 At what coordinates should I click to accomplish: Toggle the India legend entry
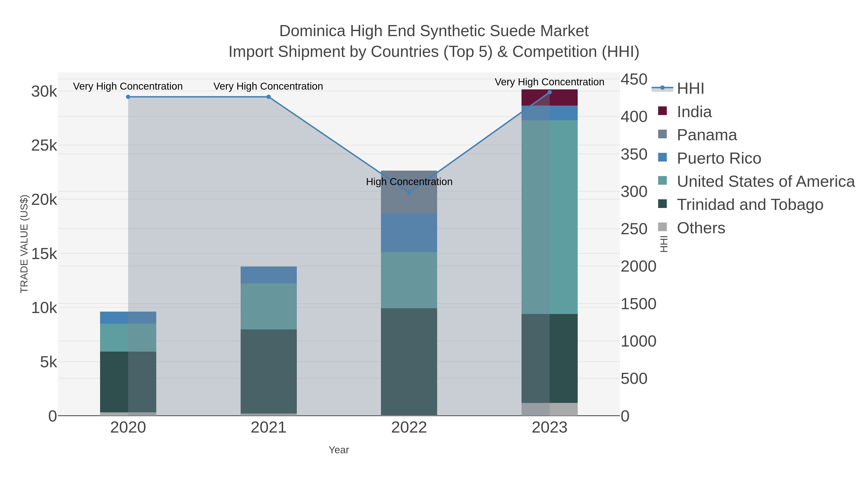685,112
